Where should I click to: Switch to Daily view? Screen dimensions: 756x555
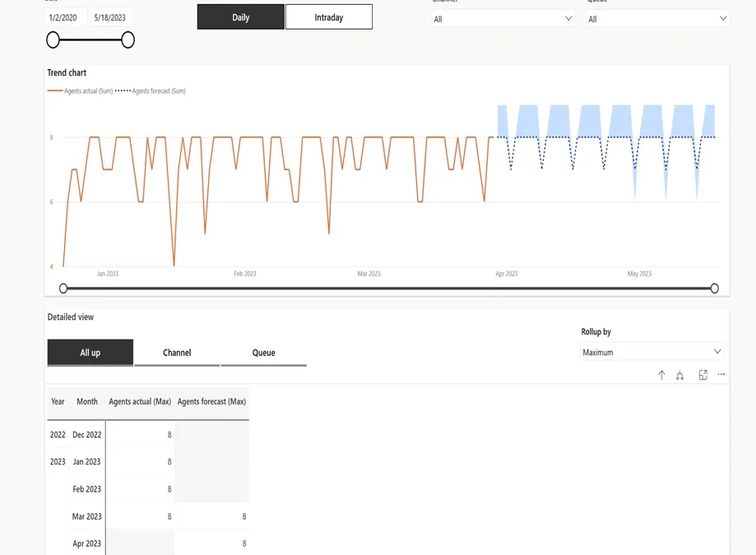point(240,17)
